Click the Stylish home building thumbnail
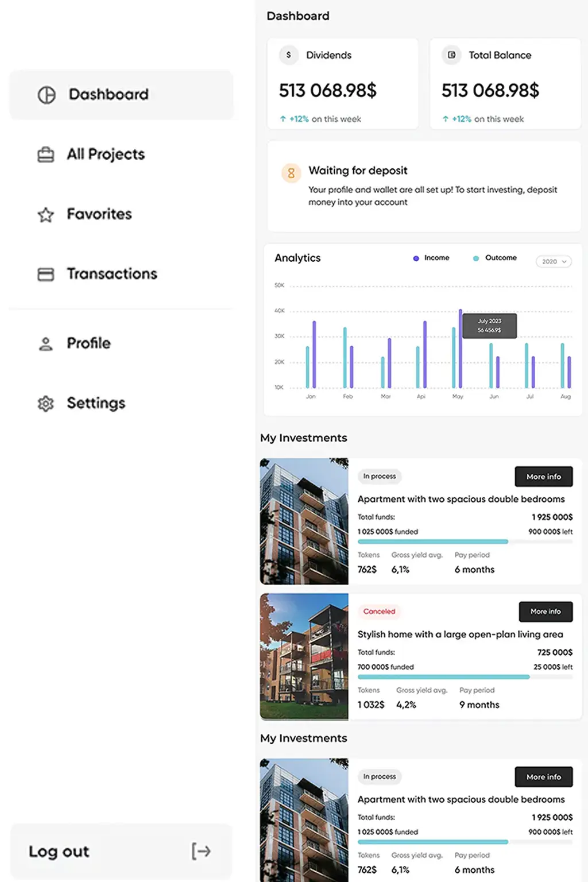 (304, 656)
